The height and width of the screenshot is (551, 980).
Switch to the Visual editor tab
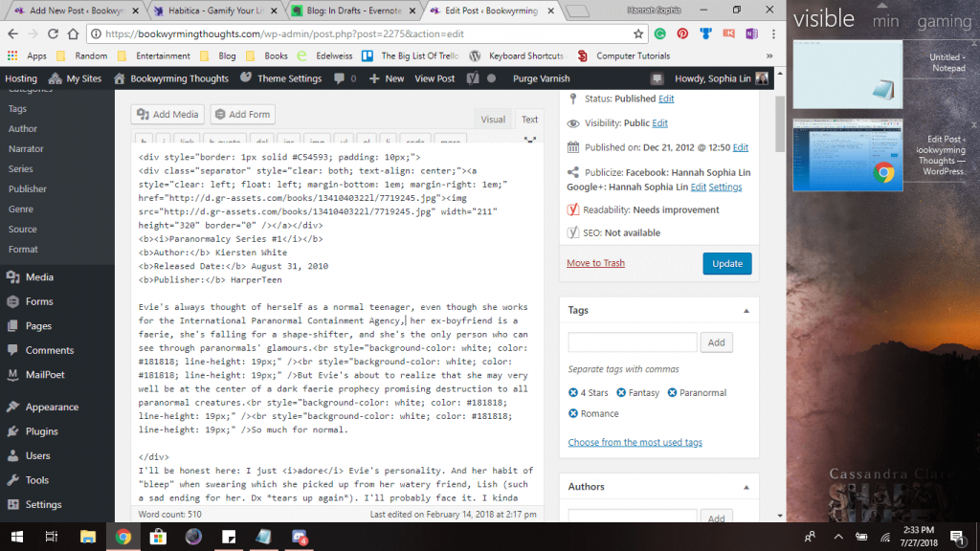point(493,120)
